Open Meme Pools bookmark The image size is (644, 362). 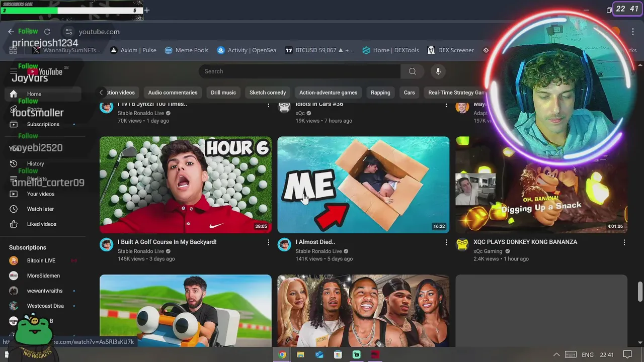187,50
